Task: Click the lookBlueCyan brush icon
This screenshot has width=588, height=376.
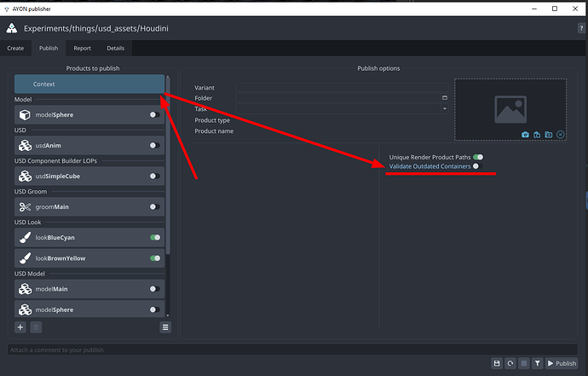Action: tap(25, 238)
